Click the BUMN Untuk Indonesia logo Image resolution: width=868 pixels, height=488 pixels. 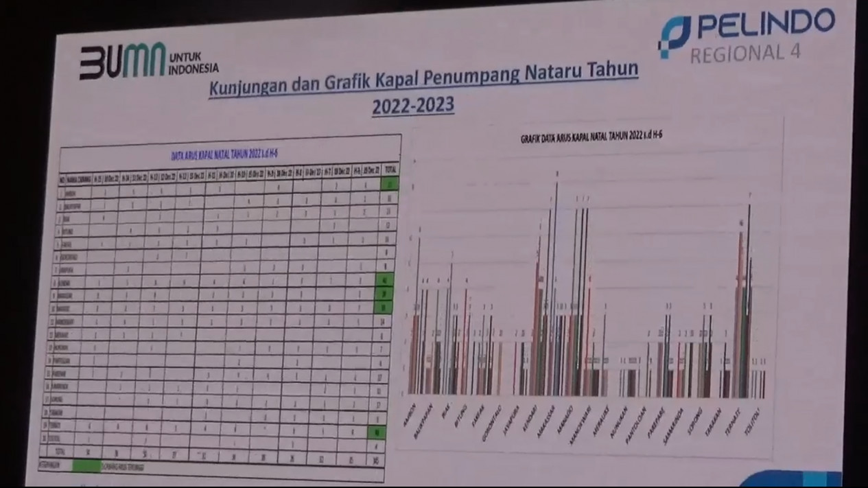[148, 62]
